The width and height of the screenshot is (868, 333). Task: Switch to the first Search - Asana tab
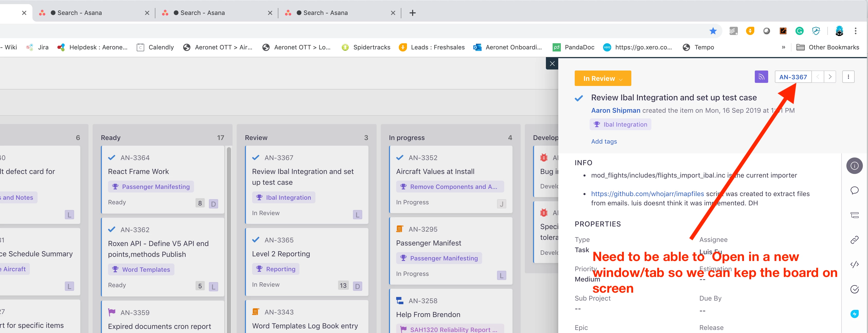94,13
